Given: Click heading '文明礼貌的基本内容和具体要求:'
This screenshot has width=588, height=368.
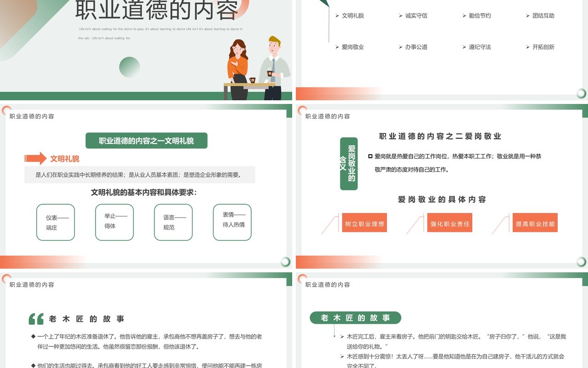Looking at the screenshot, I should pyautogui.click(x=144, y=192).
